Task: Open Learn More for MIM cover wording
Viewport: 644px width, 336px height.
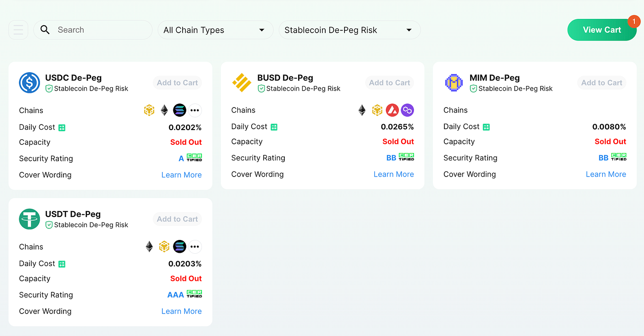Action: (x=606, y=174)
